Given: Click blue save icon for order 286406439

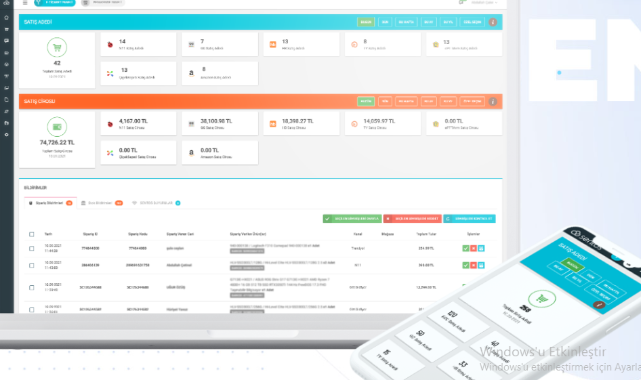Looking at the screenshot, I should click(x=481, y=265).
